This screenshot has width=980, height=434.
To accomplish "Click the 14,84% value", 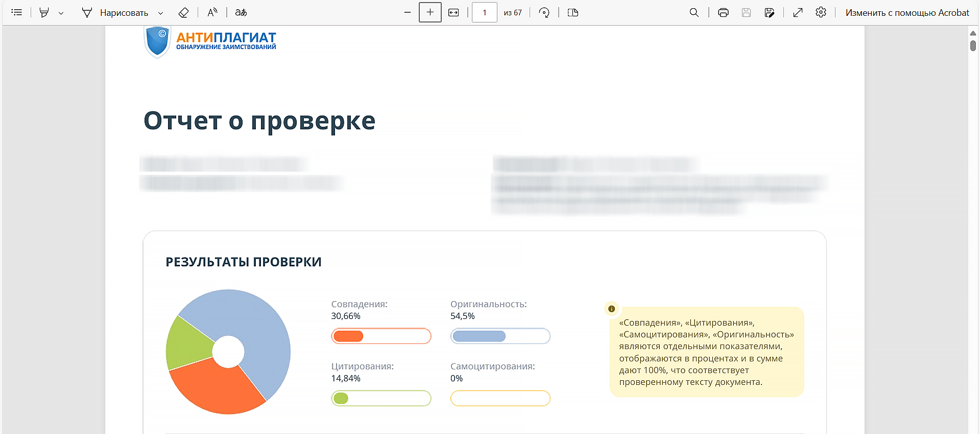I will click(346, 378).
